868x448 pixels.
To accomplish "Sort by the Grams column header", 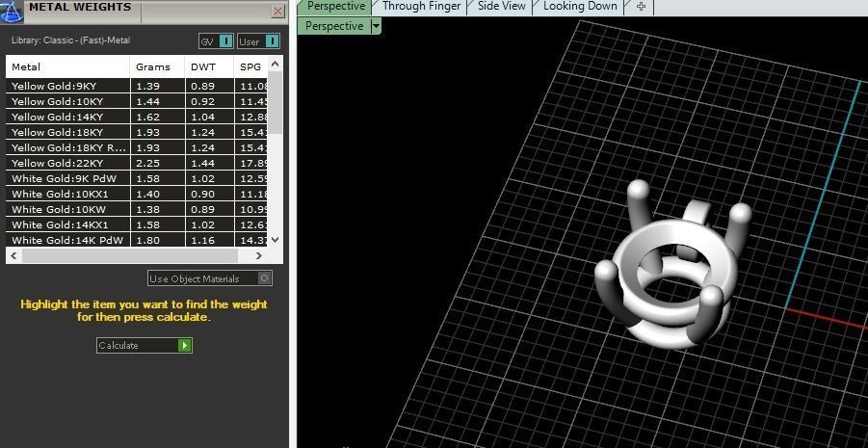I will [157, 67].
